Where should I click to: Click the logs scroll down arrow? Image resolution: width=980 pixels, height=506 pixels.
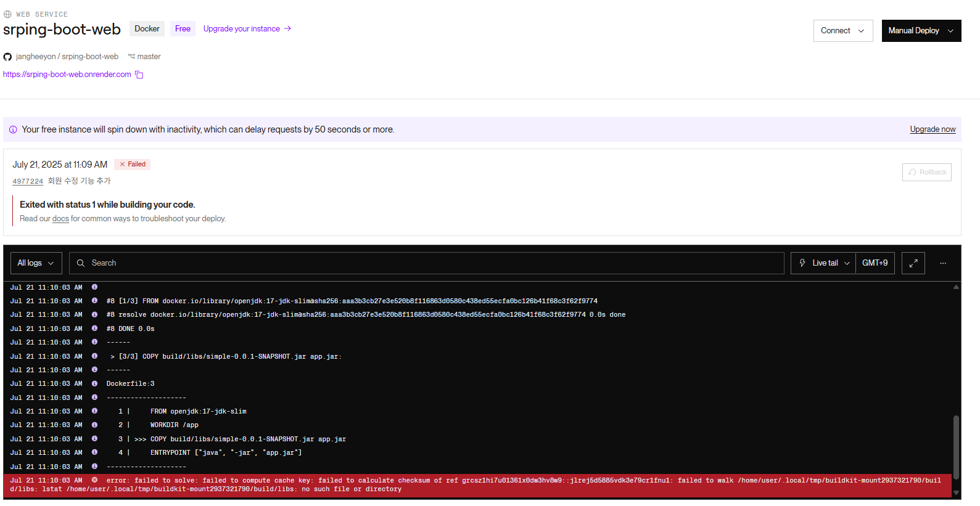(x=956, y=492)
